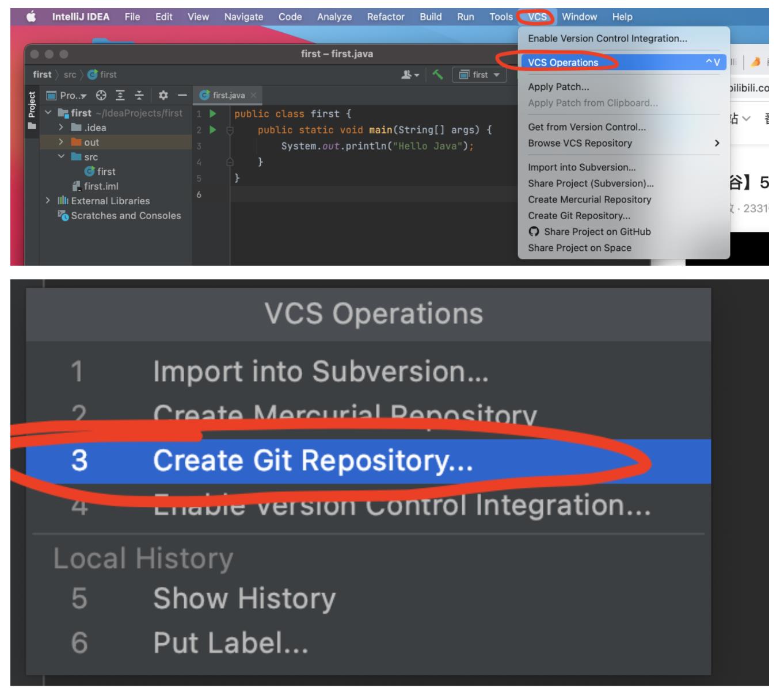Select Enable Version Control Integration in VCS menu
This screenshot has width=784, height=688.
coord(624,39)
